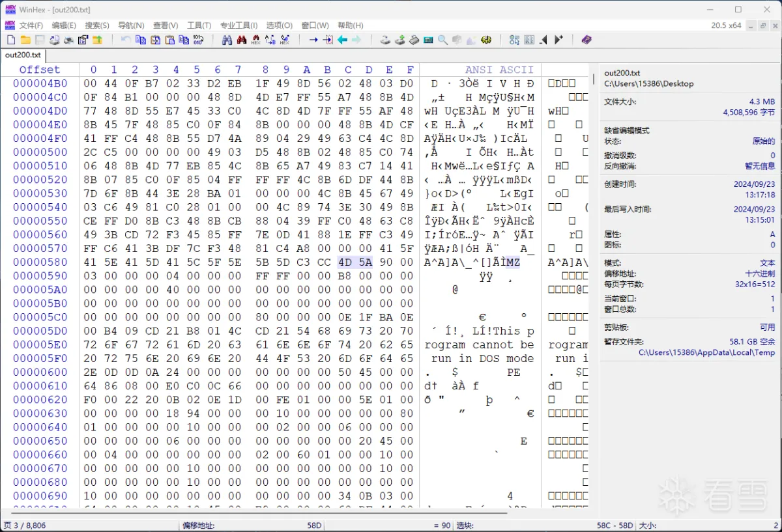782x532 pixels.
Task: Open the 选项(O) menu
Action: (279, 25)
